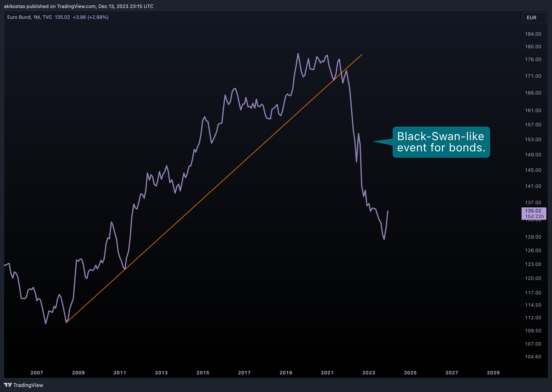The image size is (552, 392).
Task: Click the 2009 time axis label
Action: (78, 373)
